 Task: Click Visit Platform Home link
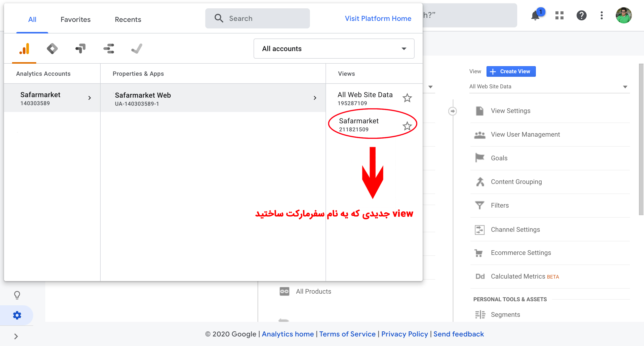click(378, 18)
